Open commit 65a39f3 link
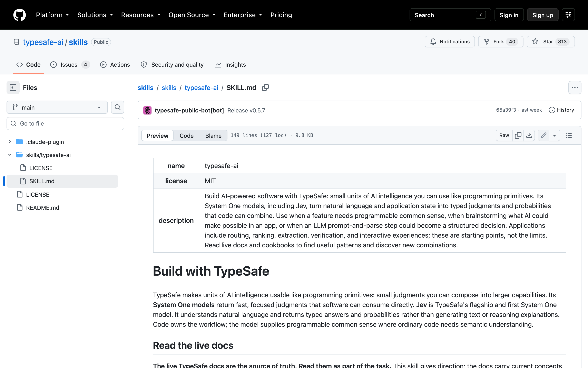The image size is (588, 368). tap(506, 110)
